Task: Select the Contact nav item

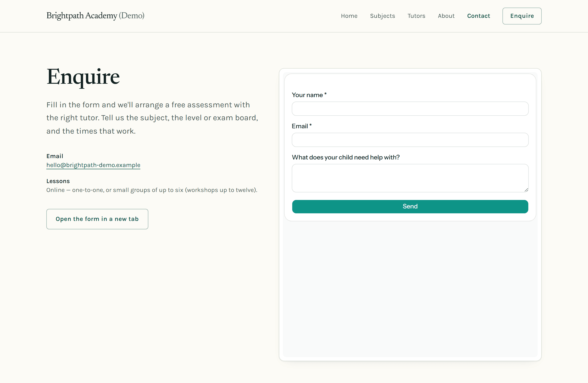Action: pos(479,16)
